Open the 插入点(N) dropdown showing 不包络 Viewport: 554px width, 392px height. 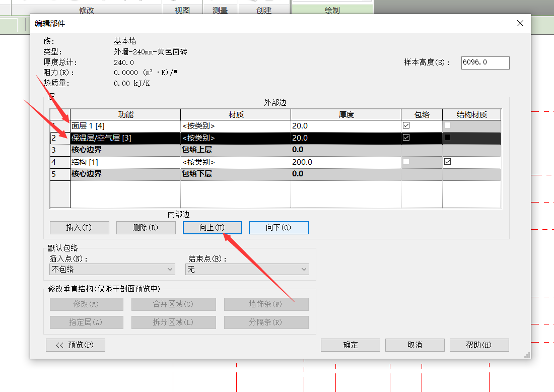click(x=112, y=270)
